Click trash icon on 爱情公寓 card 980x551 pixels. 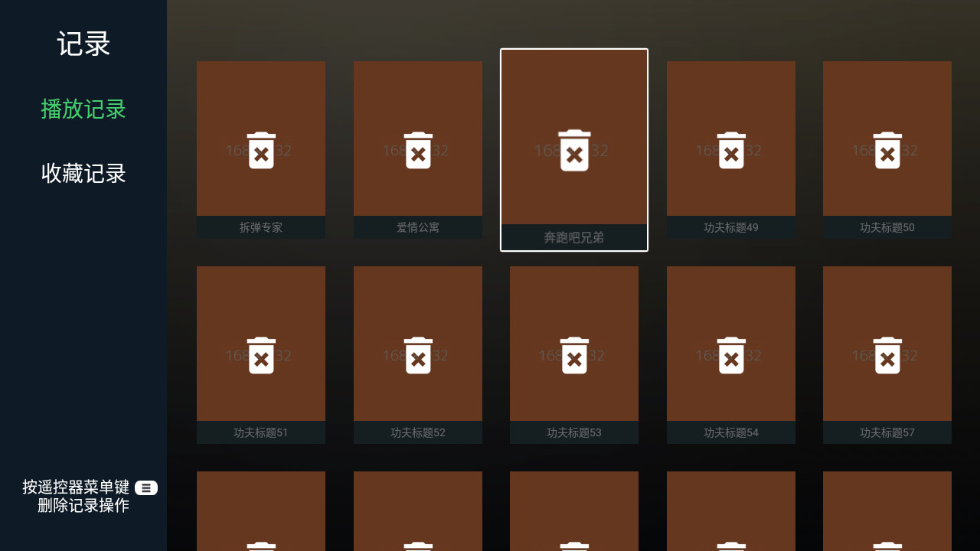(418, 150)
